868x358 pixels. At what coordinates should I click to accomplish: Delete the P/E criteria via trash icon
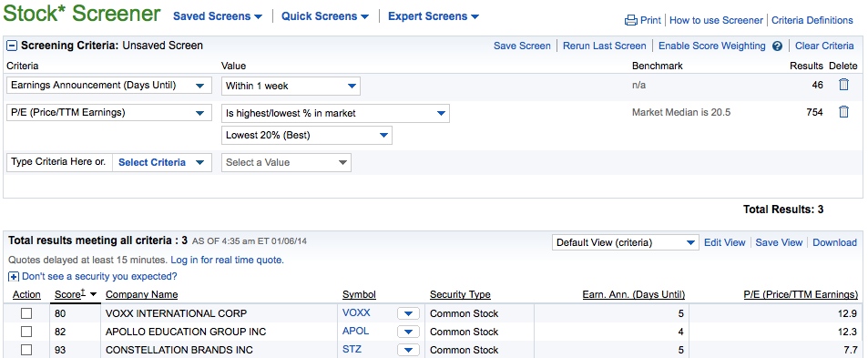pyautogui.click(x=843, y=112)
